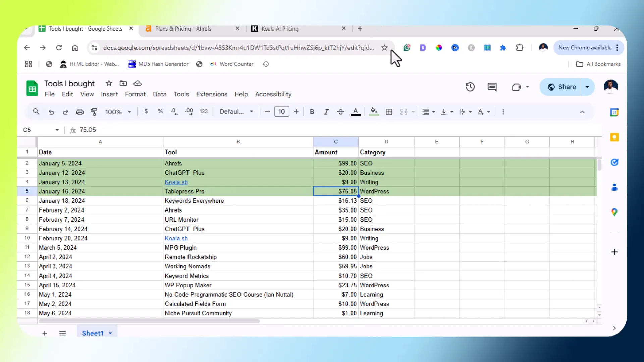This screenshot has height=362, width=644.
Task: Open the Edit menu
Action: pyautogui.click(x=67, y=94)
